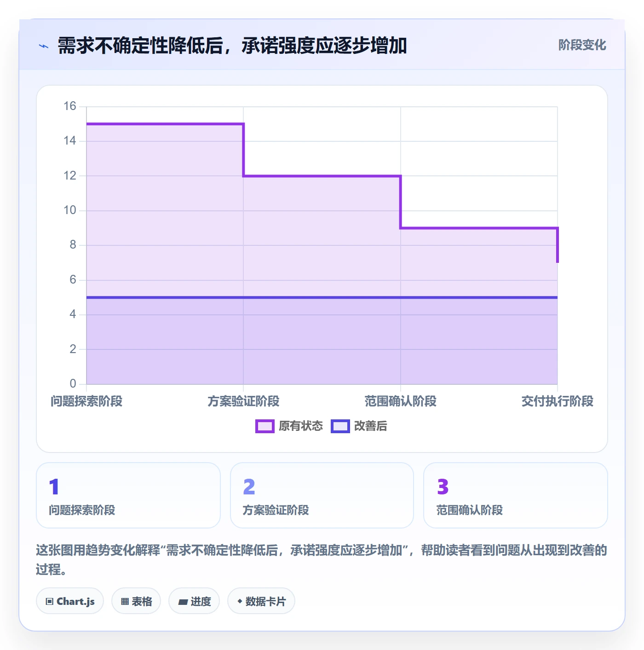
Task: Toggle the 改善后 legend swatch
Action: coord(340,426)
